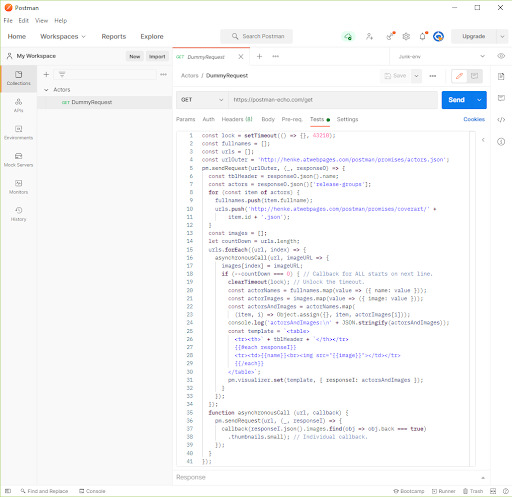Expand the Response panel chevron

click(483, 478)
